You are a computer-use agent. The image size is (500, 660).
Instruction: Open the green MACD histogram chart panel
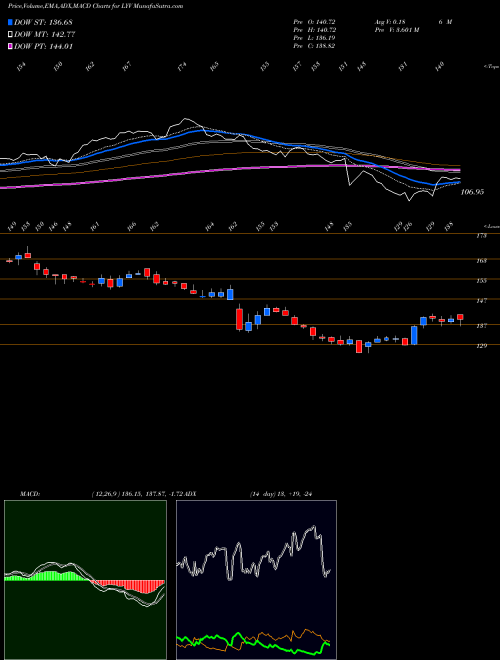[x=85, y=580]
